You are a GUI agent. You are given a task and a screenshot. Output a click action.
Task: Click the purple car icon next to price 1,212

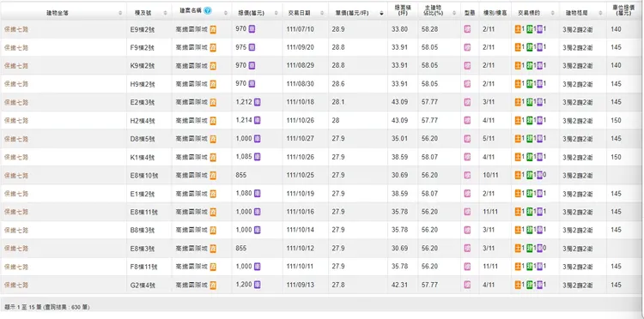[x=257, y=102]
